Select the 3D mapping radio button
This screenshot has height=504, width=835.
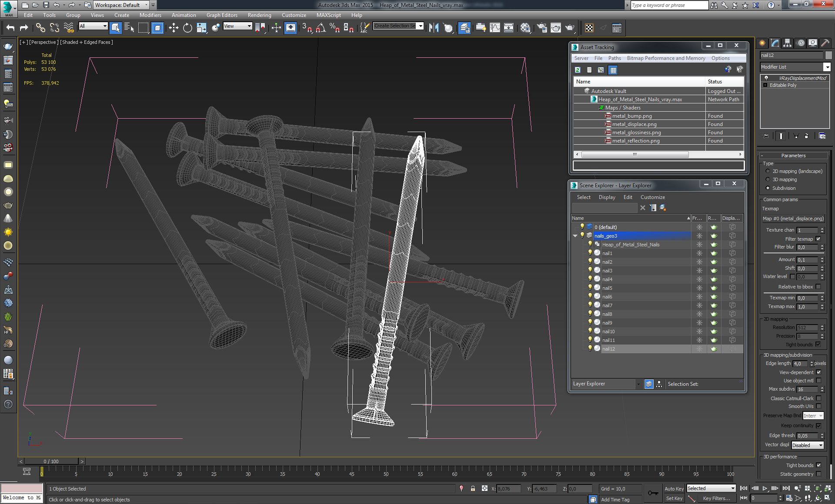[768, 179]
